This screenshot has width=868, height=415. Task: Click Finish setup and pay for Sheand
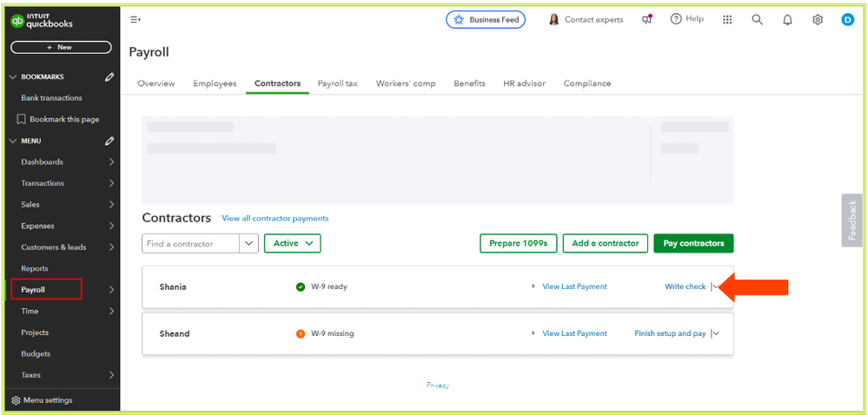click(x=671, y=333)
